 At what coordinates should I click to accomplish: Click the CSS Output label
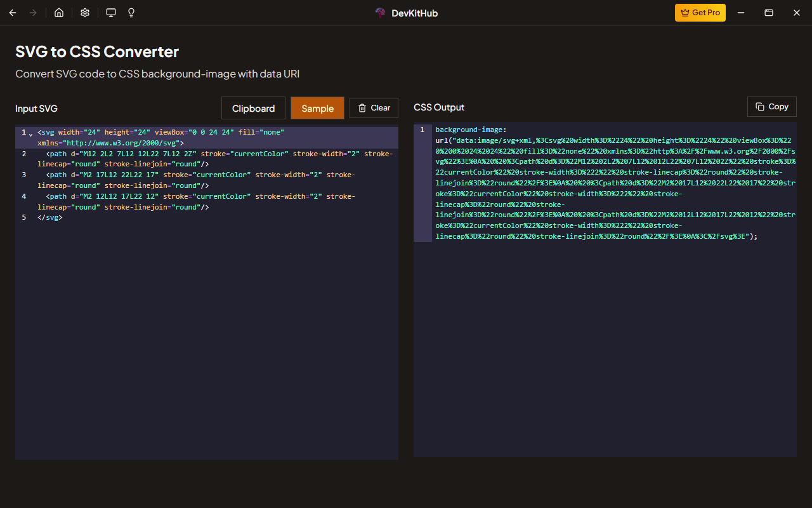point(439,107)
